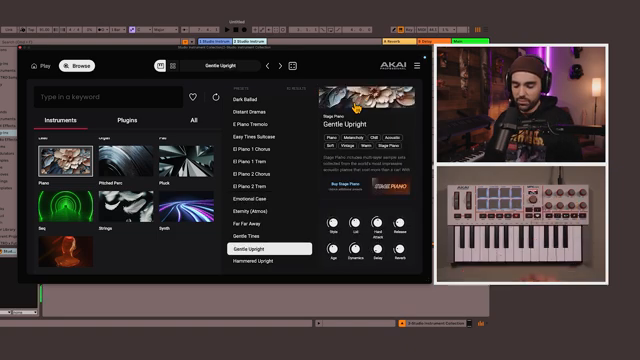This screenshot has width=640, height=360.
Task: Select the Distant Dramas preset
Action: tap(249, 112)
